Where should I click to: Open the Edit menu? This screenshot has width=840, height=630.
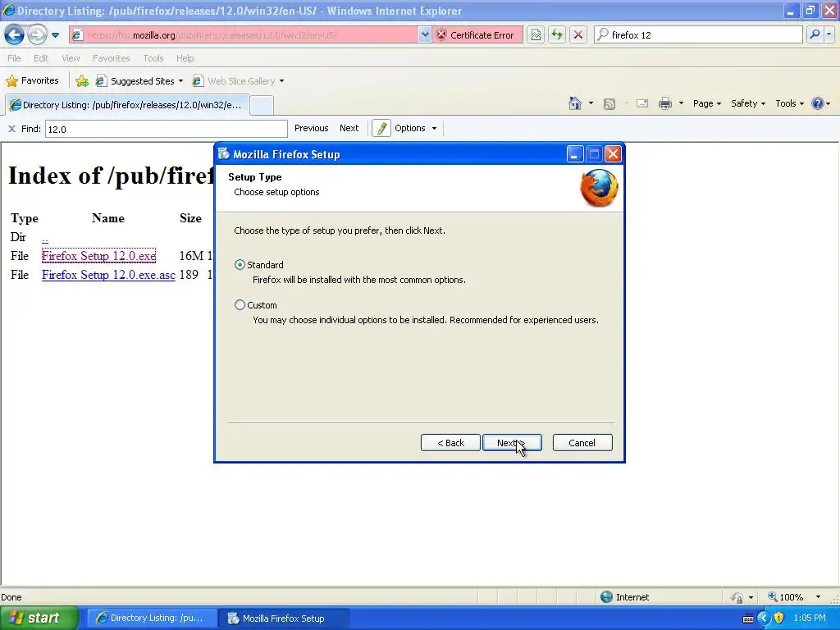[x=41, y=58]
